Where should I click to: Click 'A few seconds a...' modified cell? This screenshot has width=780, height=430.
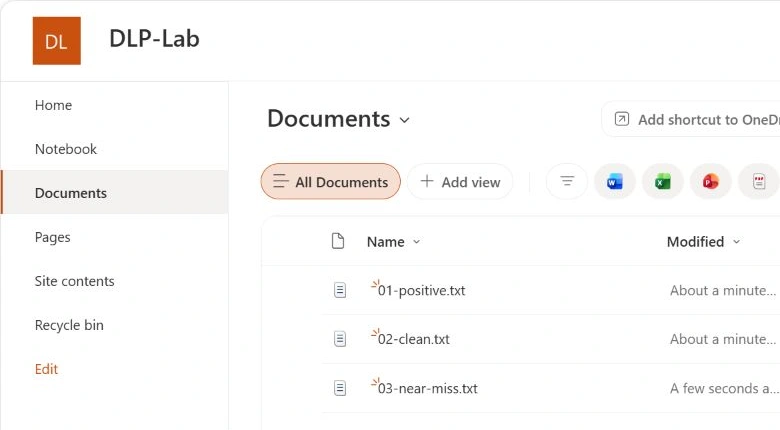(724, 388)
